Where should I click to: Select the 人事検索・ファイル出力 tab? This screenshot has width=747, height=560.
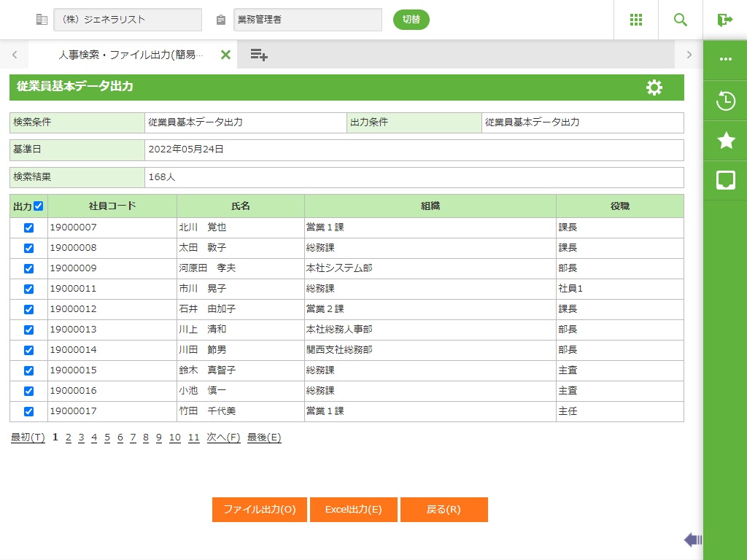130,55
